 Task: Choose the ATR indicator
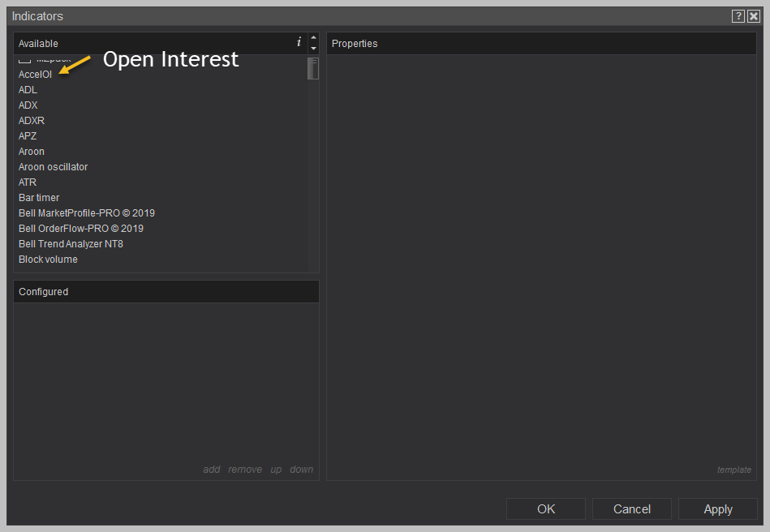pyautogui.click(x=28, y=182)
